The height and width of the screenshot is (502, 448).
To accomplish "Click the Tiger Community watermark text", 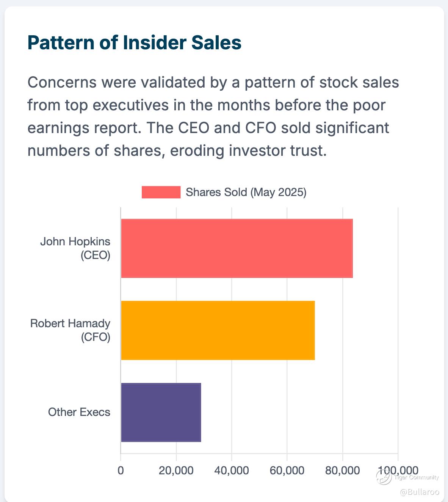I will pos(417,477).
